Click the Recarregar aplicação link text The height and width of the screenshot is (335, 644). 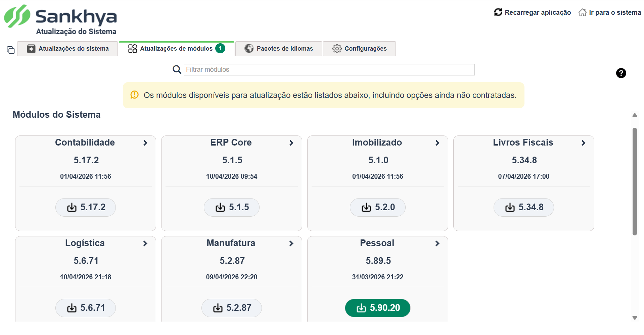tap(538, 12)
